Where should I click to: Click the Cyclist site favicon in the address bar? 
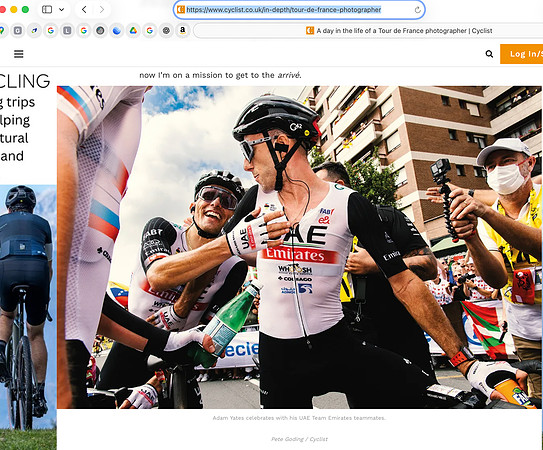click(181, 10)
